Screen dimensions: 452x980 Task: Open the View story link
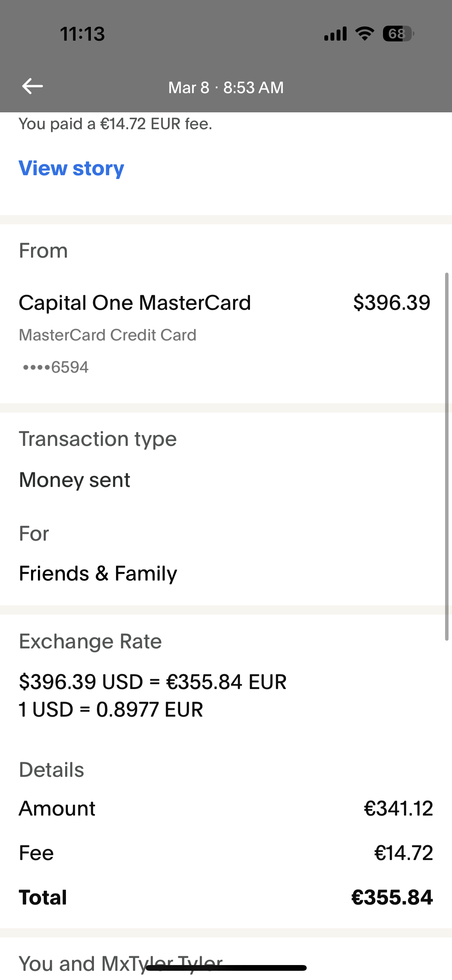[x=71, y=168]
